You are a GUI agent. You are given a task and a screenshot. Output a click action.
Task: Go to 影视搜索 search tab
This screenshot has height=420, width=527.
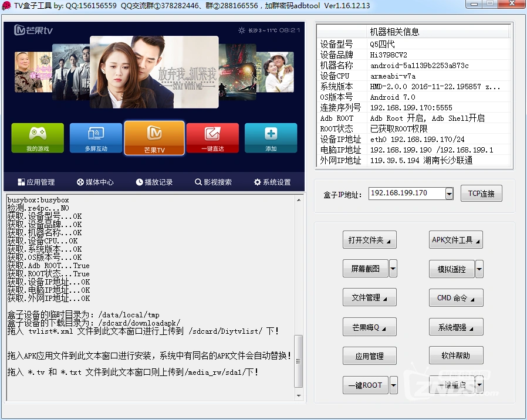click(x=213, y=182)
